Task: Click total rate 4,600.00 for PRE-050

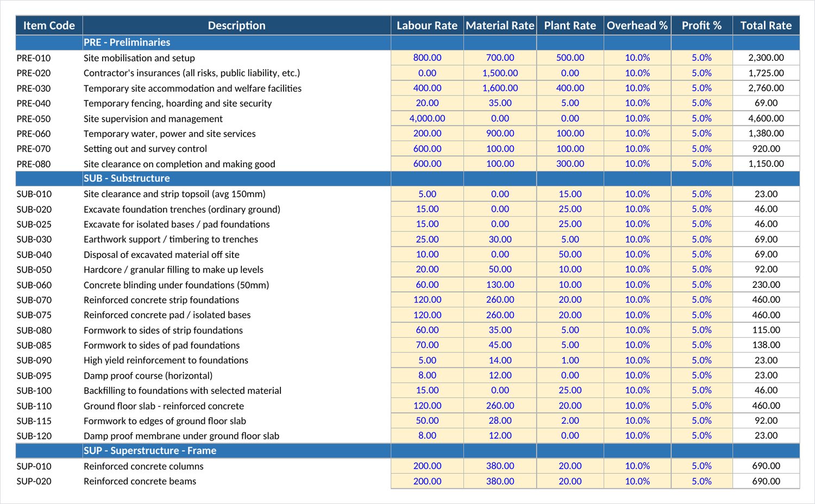Action: coord(766,118)
